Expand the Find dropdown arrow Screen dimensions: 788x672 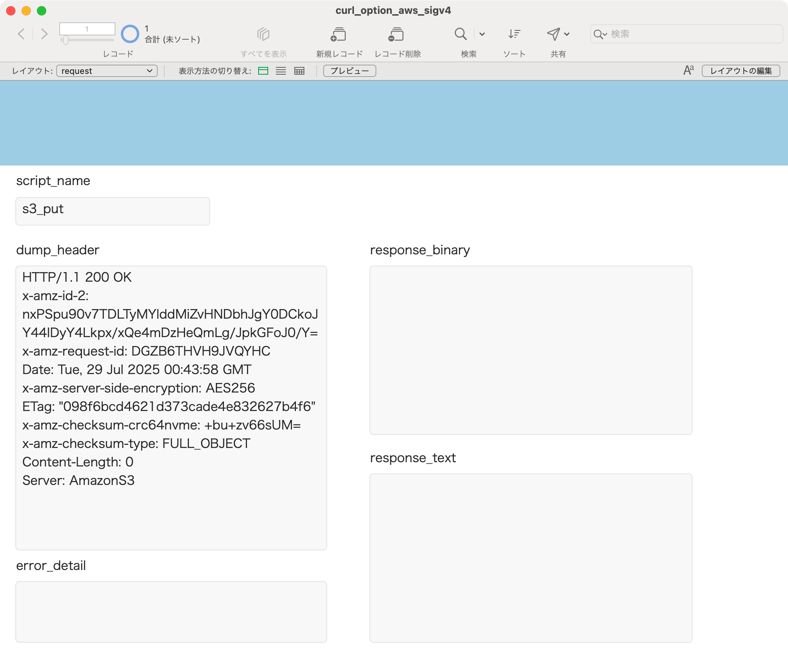click(482, 34)
